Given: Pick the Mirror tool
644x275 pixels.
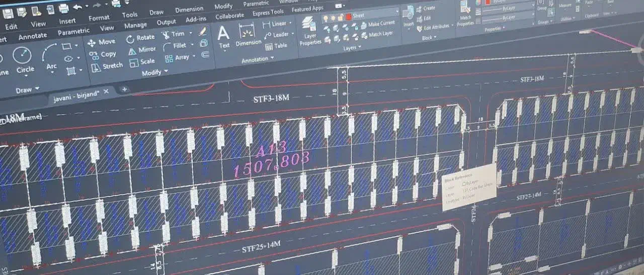Looking at the screenshot, I should point(142,50).
